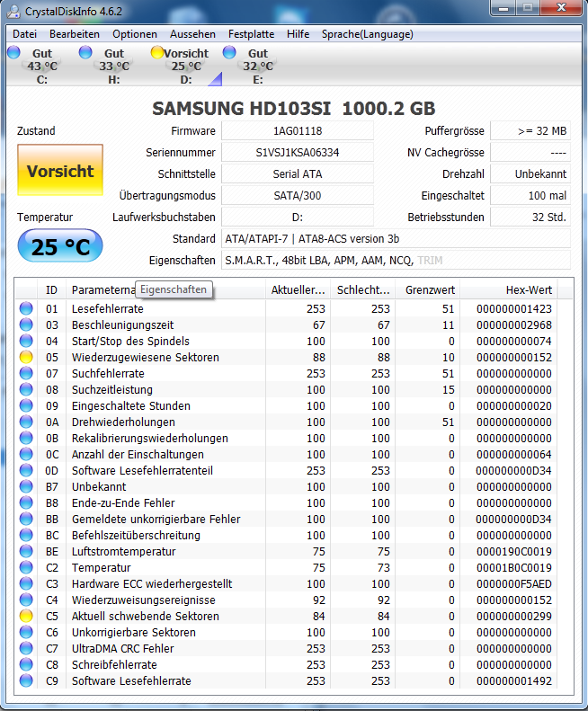The image size is (588, 711).
Task: Click blue icon of Luftstromtemperatur row
Action: pos(26,551)
